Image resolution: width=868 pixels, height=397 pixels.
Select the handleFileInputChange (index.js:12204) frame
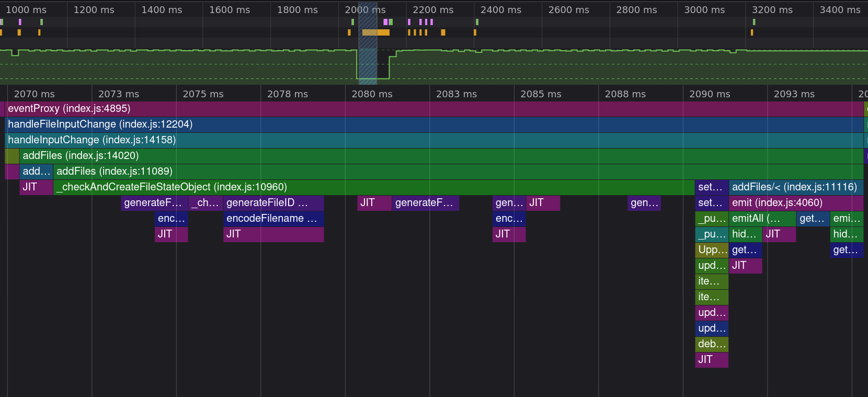click(x=434, y=124)
